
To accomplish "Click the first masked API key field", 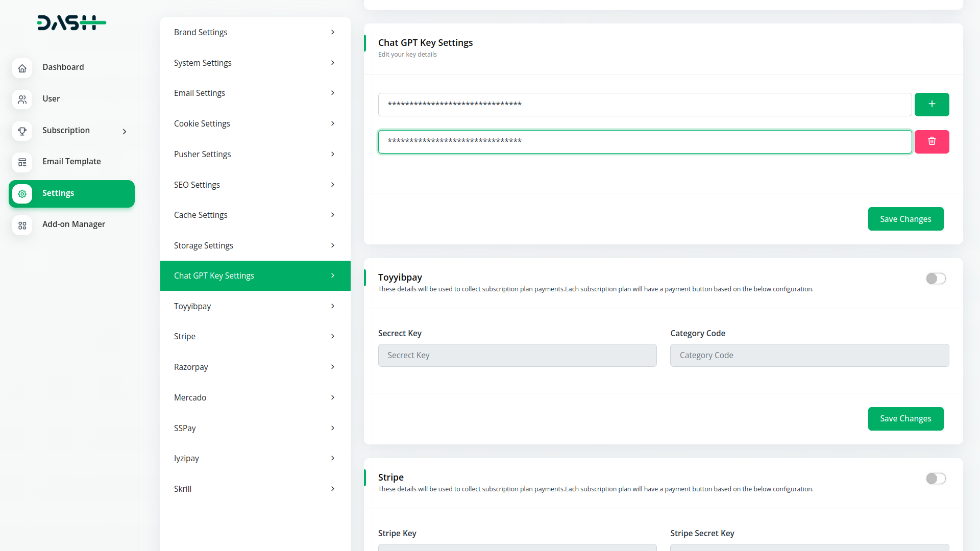I will coord(644,105).
